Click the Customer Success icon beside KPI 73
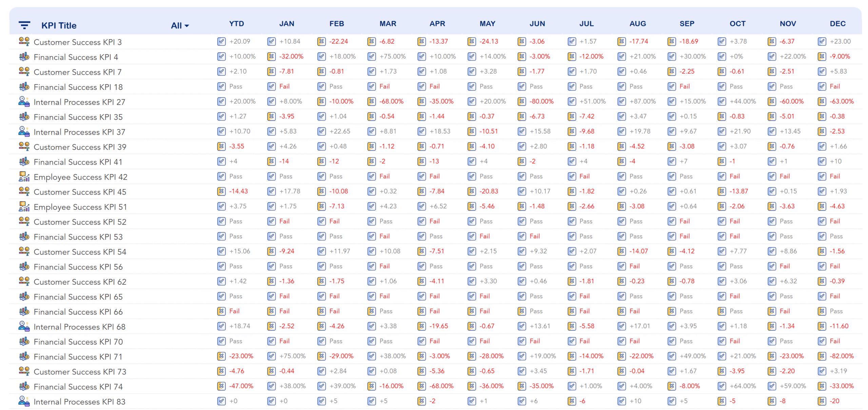 coord(23,371)
